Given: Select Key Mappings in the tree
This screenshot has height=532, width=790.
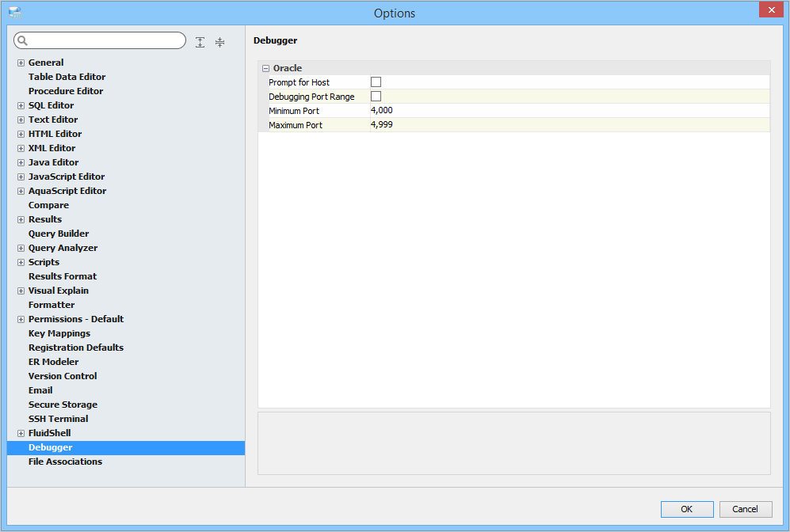Looking at the screenshot, I should tap(59, 333).
